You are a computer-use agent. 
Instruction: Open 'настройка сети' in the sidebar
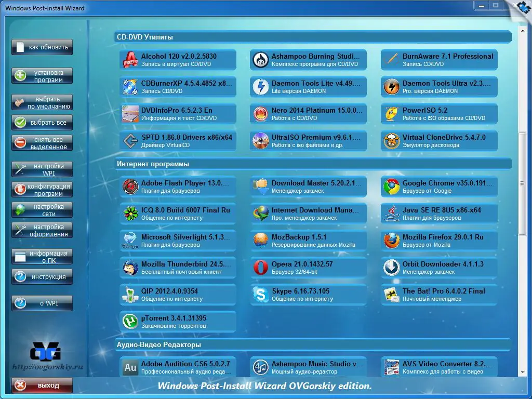click(x=42, y=210)
